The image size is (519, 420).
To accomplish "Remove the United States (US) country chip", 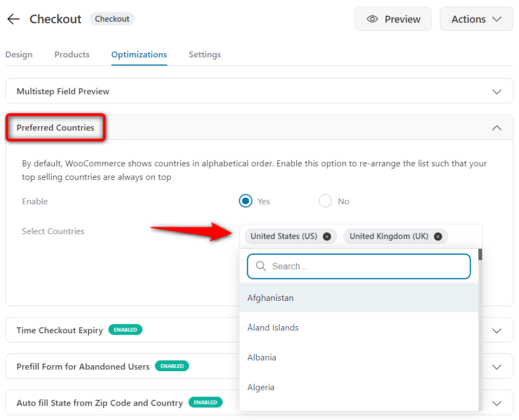I will [x=327, y=236].
